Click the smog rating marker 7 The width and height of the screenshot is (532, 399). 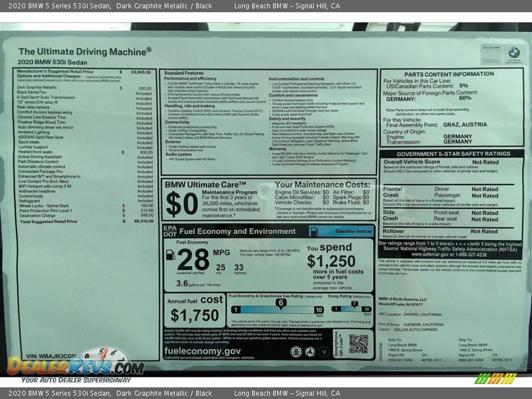(354, 304)
